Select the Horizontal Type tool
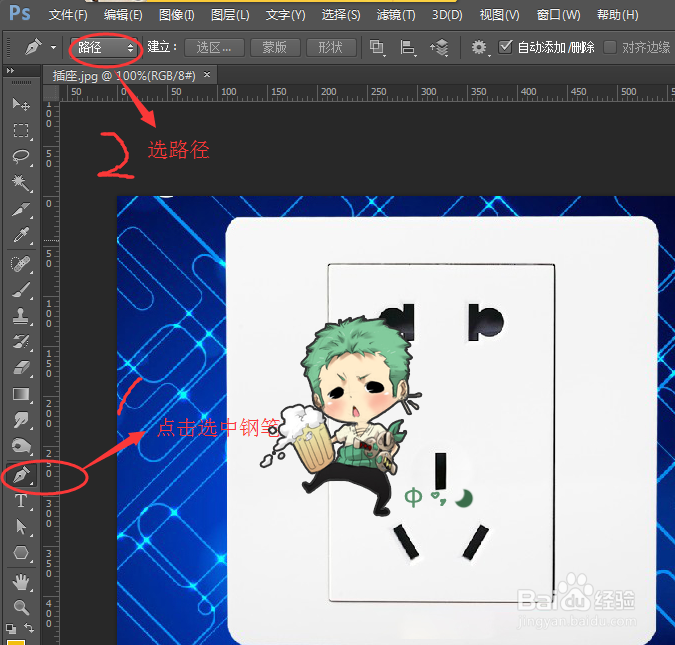The width and height of the screenshot is (675, 645). click(x=21, y=501)
